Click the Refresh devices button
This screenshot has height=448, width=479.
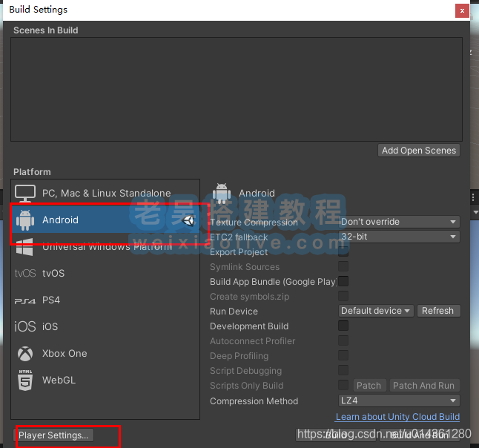(x=437, y=311)
